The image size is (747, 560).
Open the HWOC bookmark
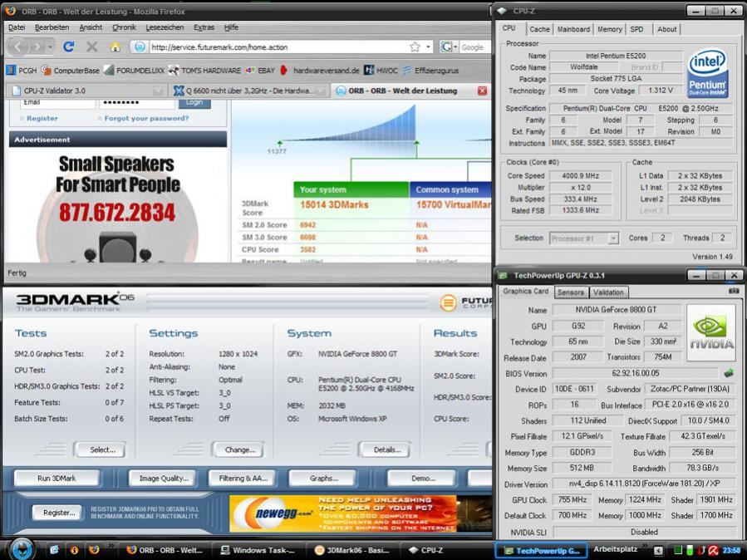pyautogui.click(x=381, y=71)
